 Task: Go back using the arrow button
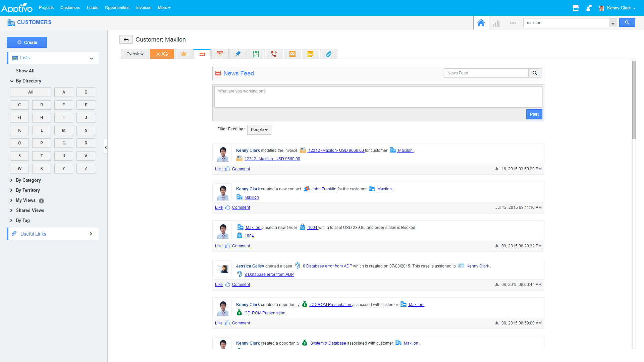point(126,40)
